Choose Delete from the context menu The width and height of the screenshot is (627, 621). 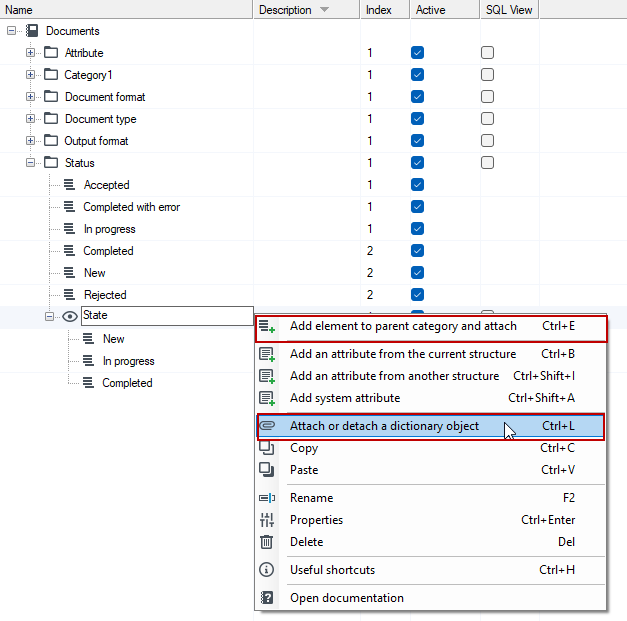click(x=431, y=542)
